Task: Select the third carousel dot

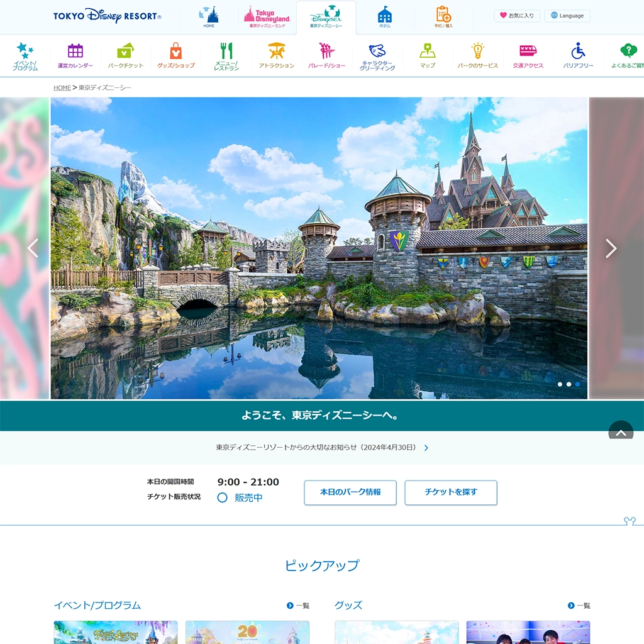Action: pyautogui.click(x=577, y=384)
